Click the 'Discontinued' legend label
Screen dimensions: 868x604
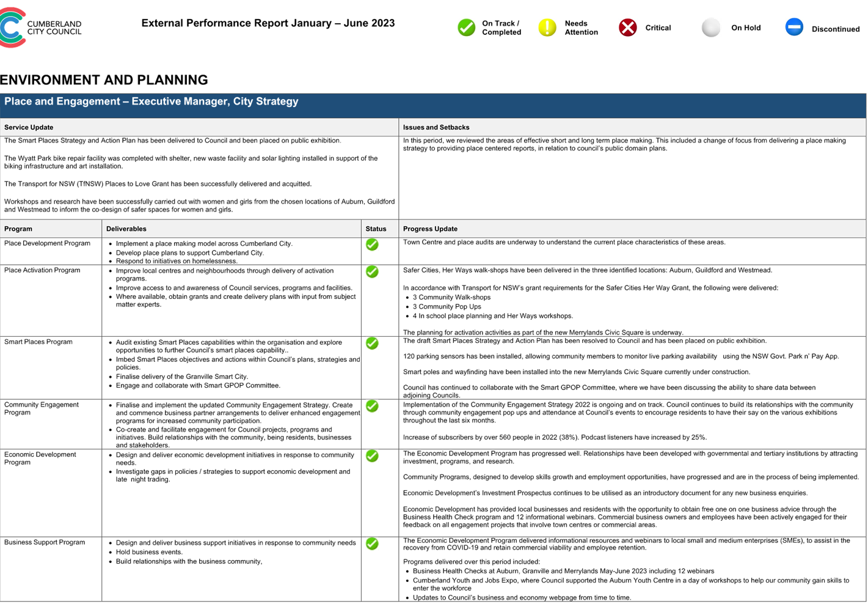(x=836, y=29)
